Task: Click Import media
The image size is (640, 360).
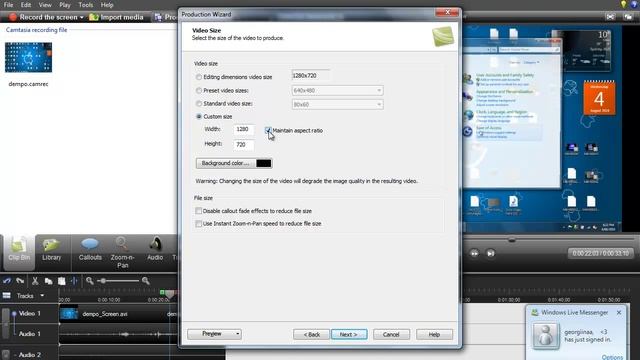Action: [116, 17]
